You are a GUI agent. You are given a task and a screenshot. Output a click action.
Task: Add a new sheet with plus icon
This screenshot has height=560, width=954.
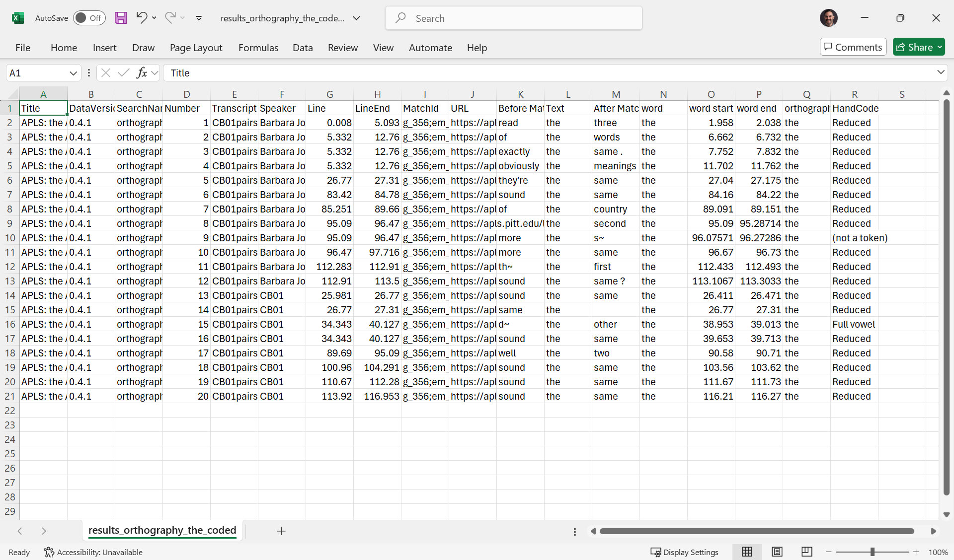[281, 531]
